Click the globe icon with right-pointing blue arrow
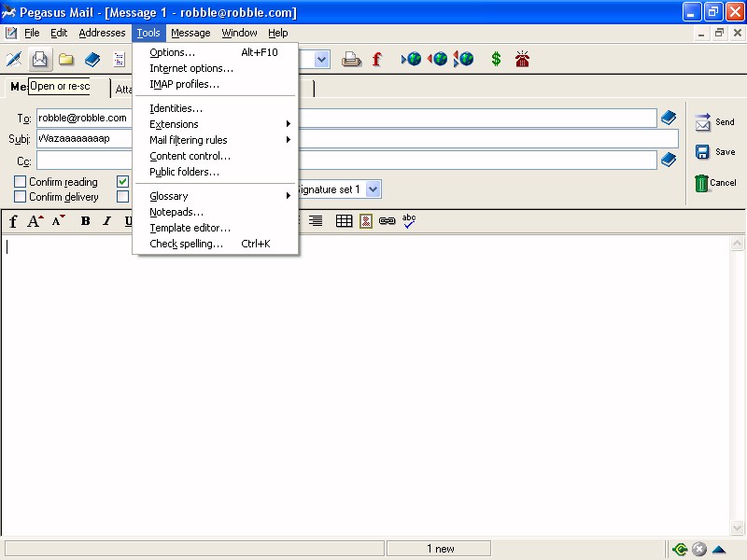 pos(411,59)
